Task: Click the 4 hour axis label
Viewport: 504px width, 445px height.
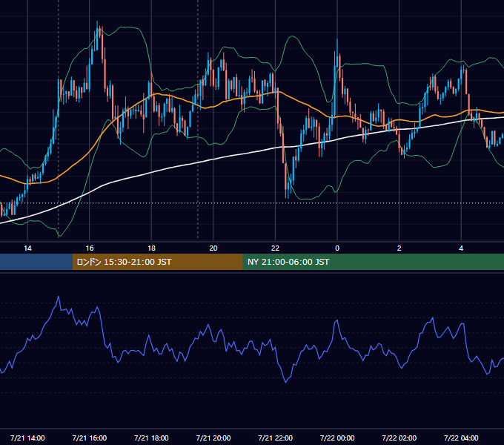Action: coord(461,248)
